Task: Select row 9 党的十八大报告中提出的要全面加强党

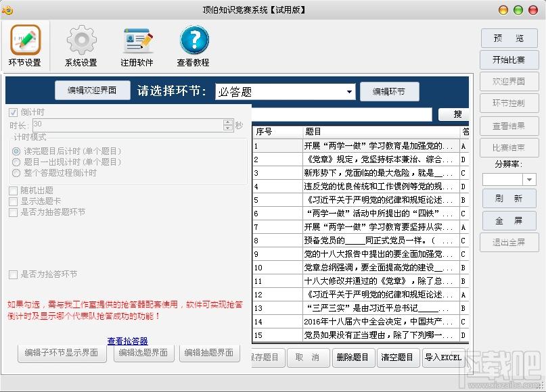Action: click(x=361, y=254)
